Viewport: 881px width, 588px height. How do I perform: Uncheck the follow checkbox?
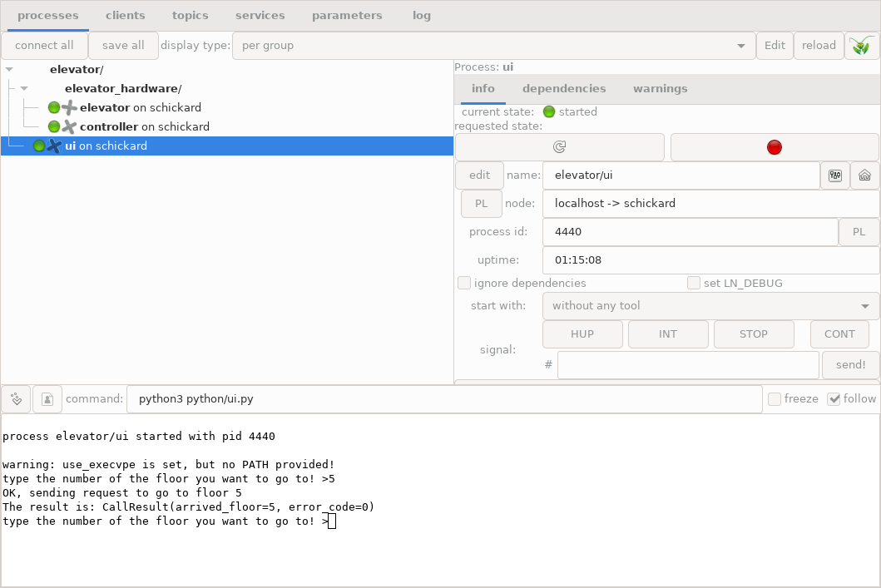(x=834, y=399)
